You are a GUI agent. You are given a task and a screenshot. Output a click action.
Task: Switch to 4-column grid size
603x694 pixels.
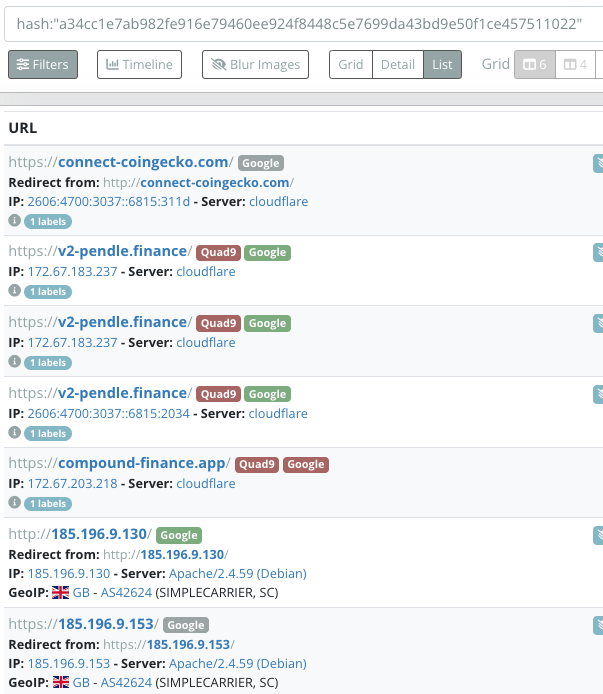click(574, 65)
